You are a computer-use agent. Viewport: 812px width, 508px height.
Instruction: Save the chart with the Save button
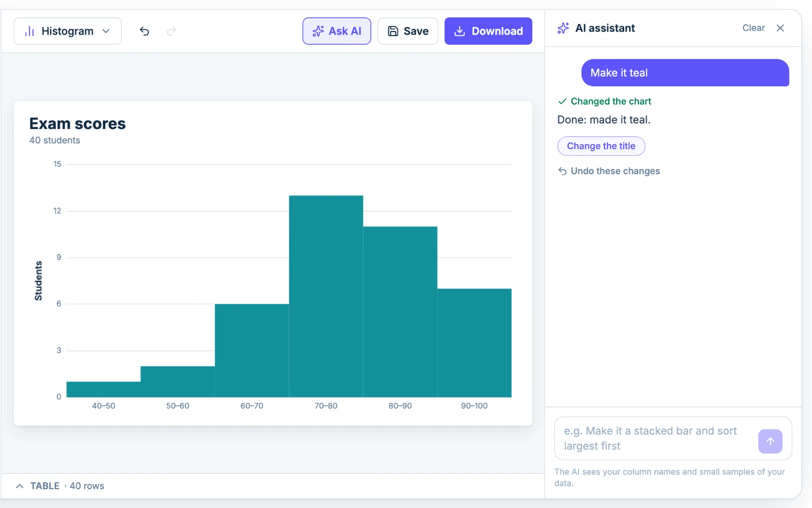tap(408, 31)
